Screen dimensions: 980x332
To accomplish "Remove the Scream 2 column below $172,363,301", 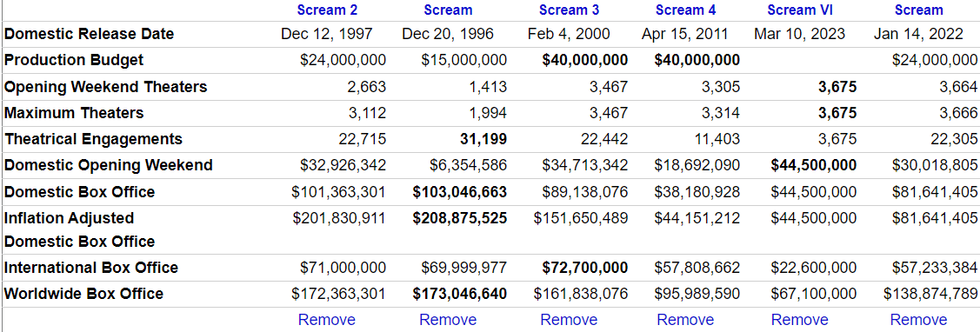I will [x=327, y=320].
